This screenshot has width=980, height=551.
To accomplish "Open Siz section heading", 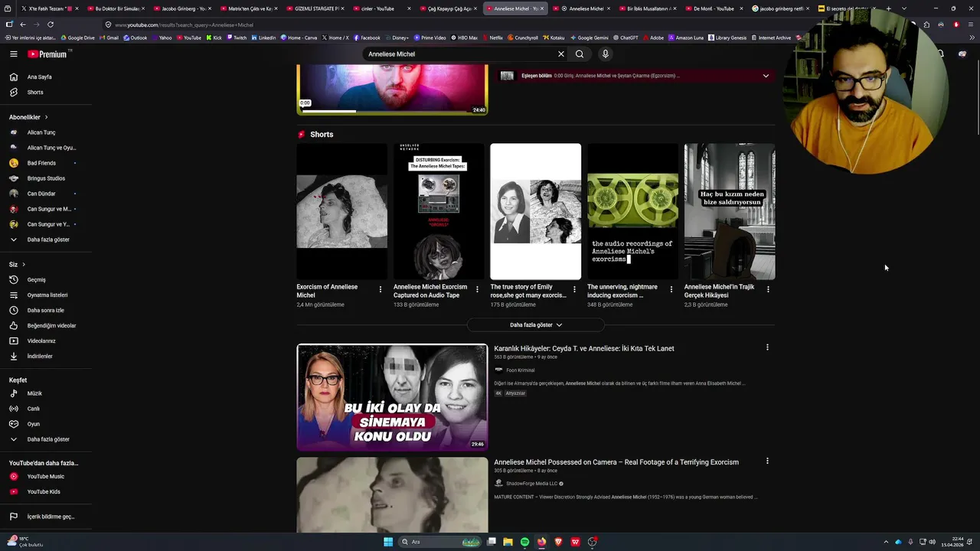I will (17, 264).
